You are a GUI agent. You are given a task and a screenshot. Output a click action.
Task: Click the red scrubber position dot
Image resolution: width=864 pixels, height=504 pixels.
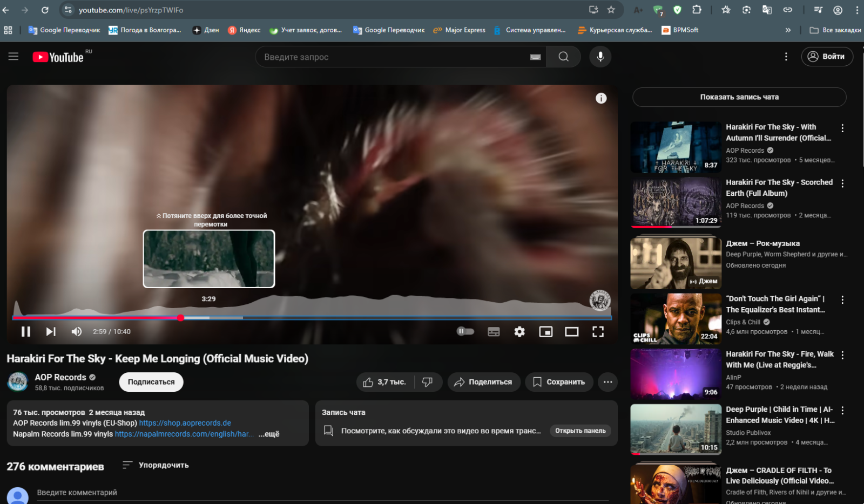[180, 318]
